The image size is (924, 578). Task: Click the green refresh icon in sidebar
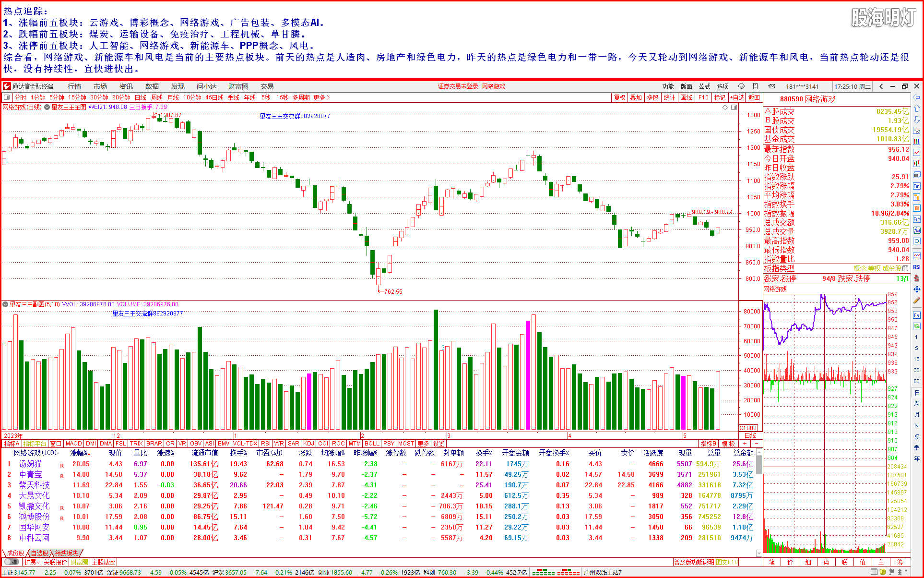[x=916, y=326]
